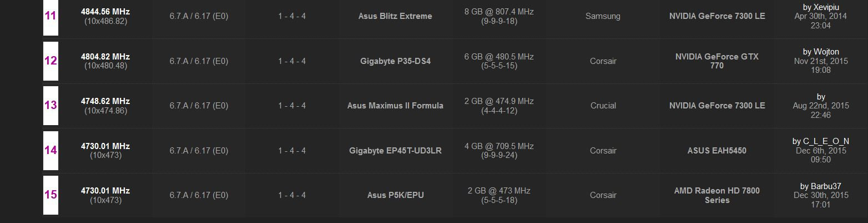The height and width of the screenshot is (223, 868).
Task: Click the ASUS EAH5450 graphics card
Action: tap(717, 150)
